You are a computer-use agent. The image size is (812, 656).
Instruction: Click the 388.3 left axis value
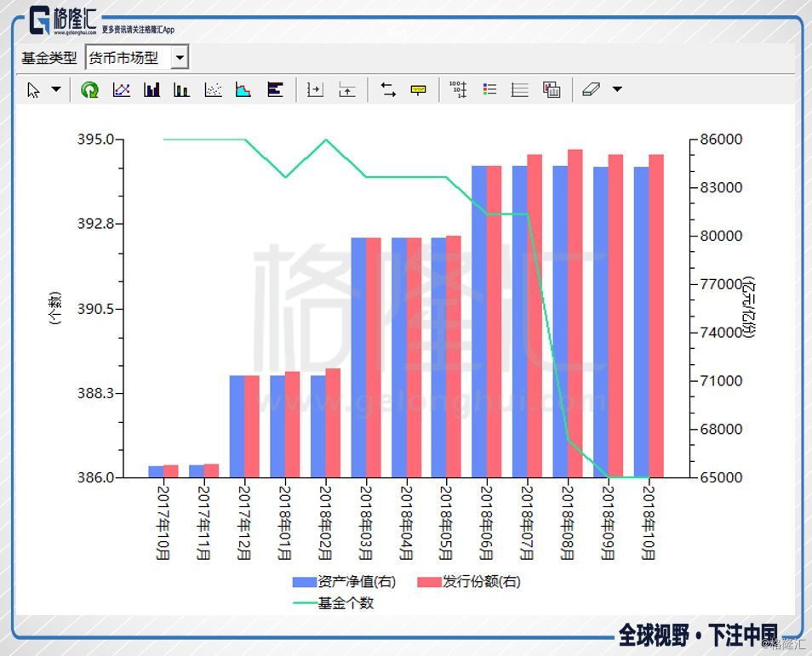click(96, 393)
